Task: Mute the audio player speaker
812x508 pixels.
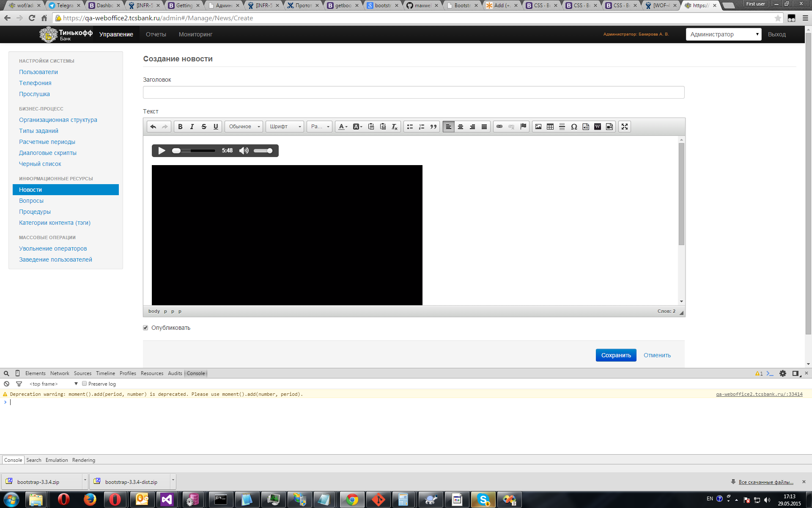Action: pyautogui.click(x=244, y=151)
